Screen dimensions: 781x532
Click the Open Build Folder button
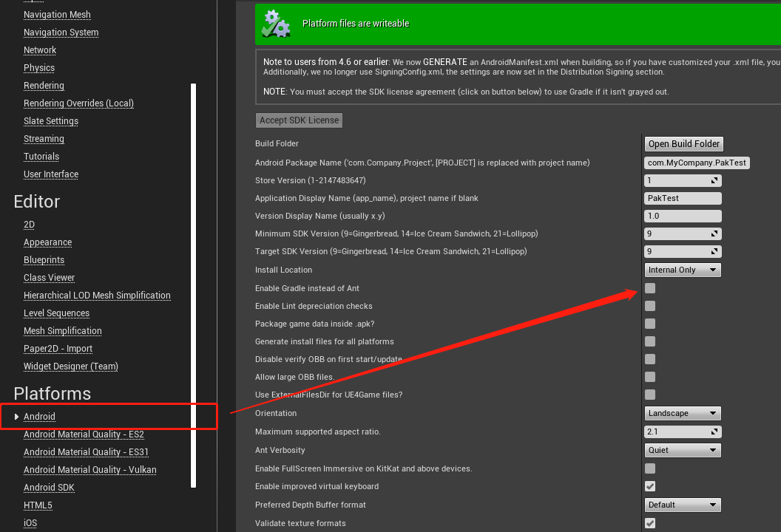[x=684, y=144]
